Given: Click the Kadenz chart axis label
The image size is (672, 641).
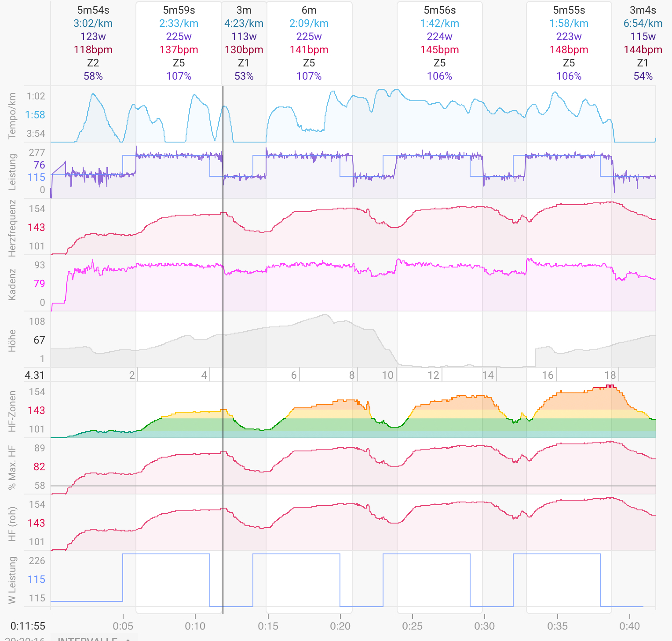Looking at the screenshot, I should pos(12,284).
